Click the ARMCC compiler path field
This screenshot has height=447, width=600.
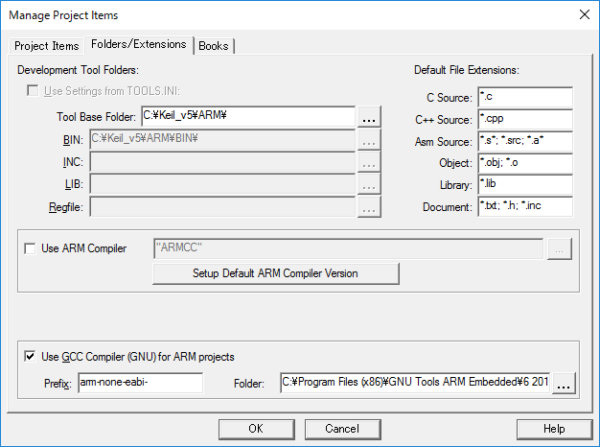coord(348,248)
